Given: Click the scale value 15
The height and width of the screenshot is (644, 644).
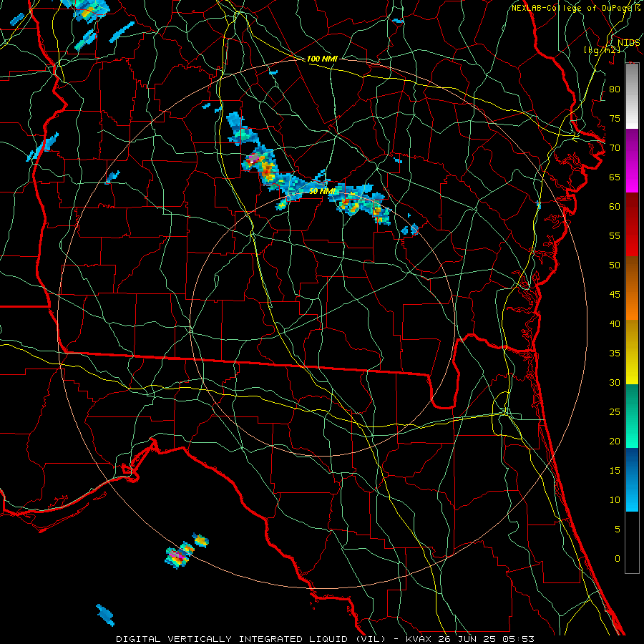Looking at the screenshot, I should [615, 470].
